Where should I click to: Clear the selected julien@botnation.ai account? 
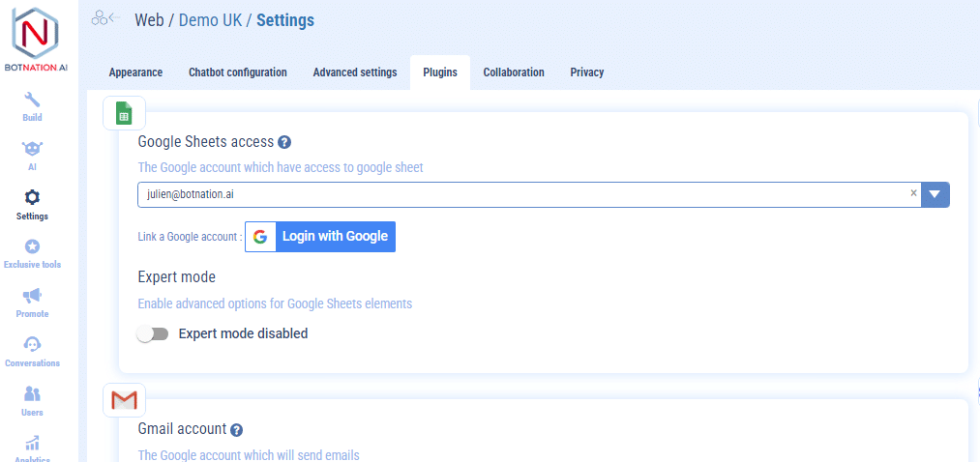coord(913,193)
